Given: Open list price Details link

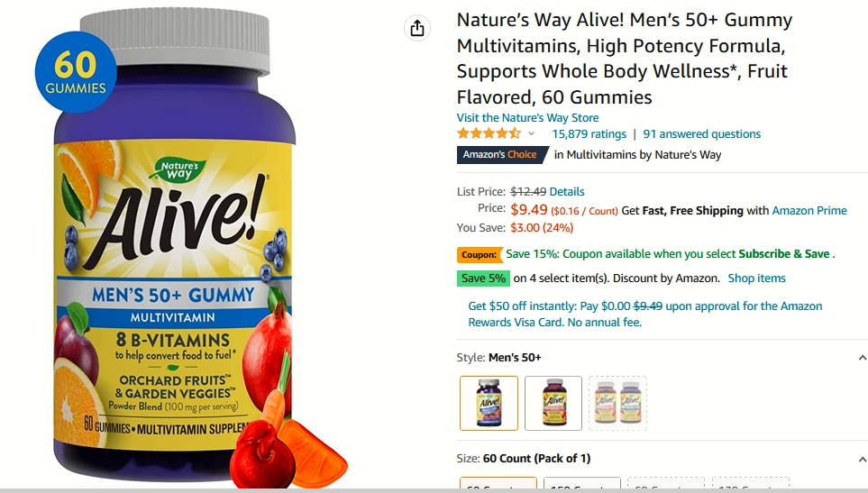Looking at the screenshot, I should pyautogui.click(x=567, y=191).
